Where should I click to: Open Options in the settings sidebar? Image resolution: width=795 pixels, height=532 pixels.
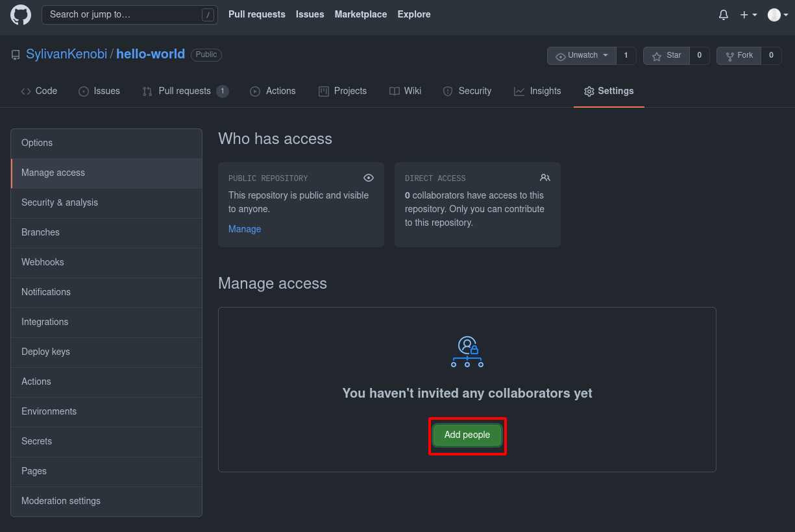[x=106, y=143]
